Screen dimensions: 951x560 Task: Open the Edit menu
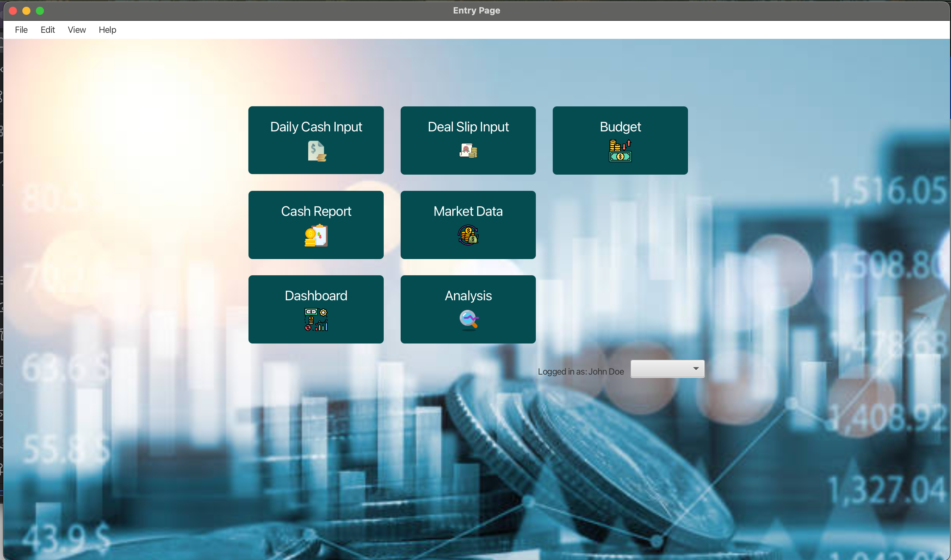click(x=48, y=30)
